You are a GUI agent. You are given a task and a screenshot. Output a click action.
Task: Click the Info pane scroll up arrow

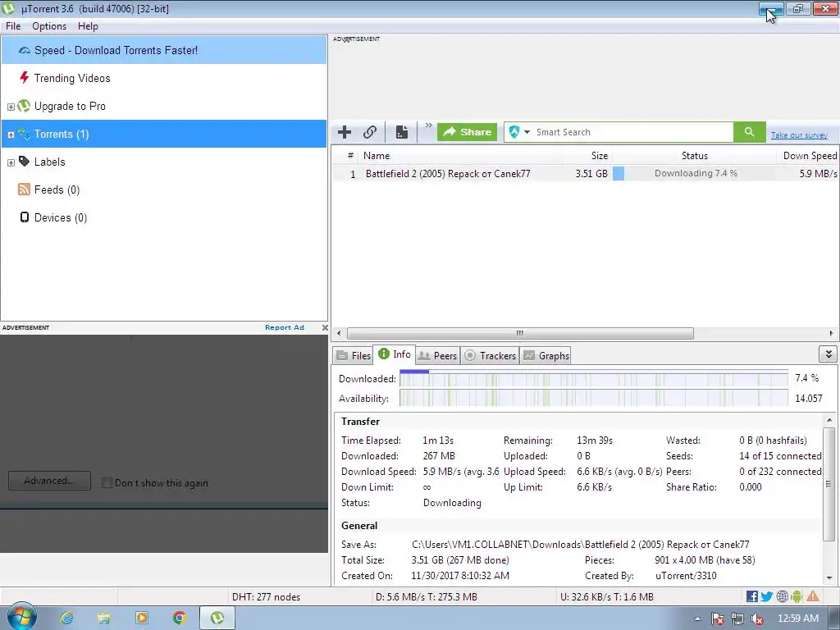pyautogui.click(x=829, y=421)
